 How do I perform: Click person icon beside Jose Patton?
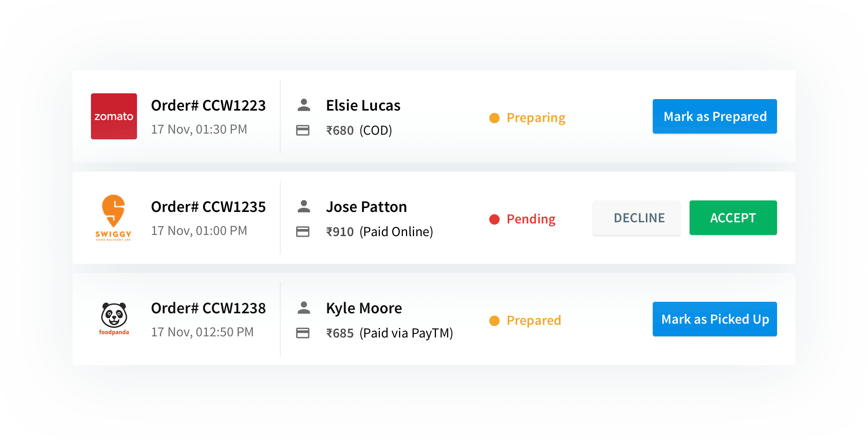[304, 206]
